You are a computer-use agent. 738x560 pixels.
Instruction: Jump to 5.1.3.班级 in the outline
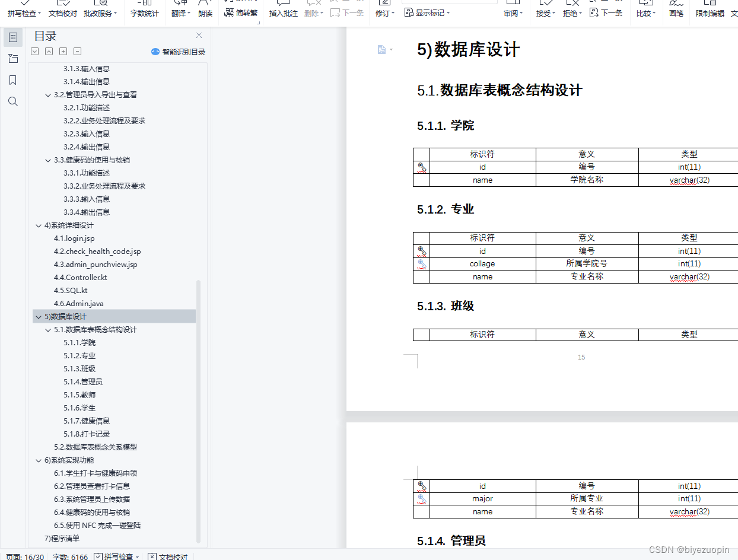(79, 369)
